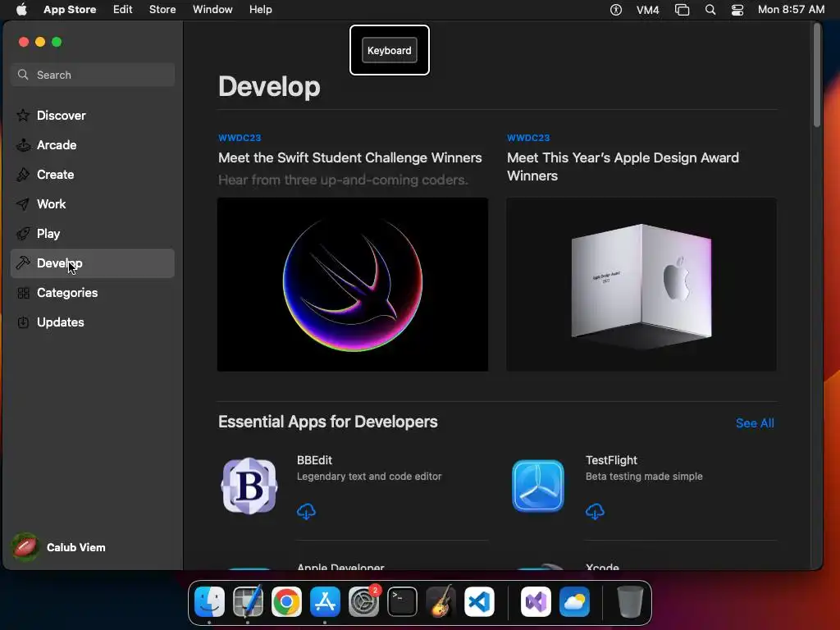Click the Search field in sidebar
Screen dimensions: 840x630
pyautogui.click(x=93, y=75)
